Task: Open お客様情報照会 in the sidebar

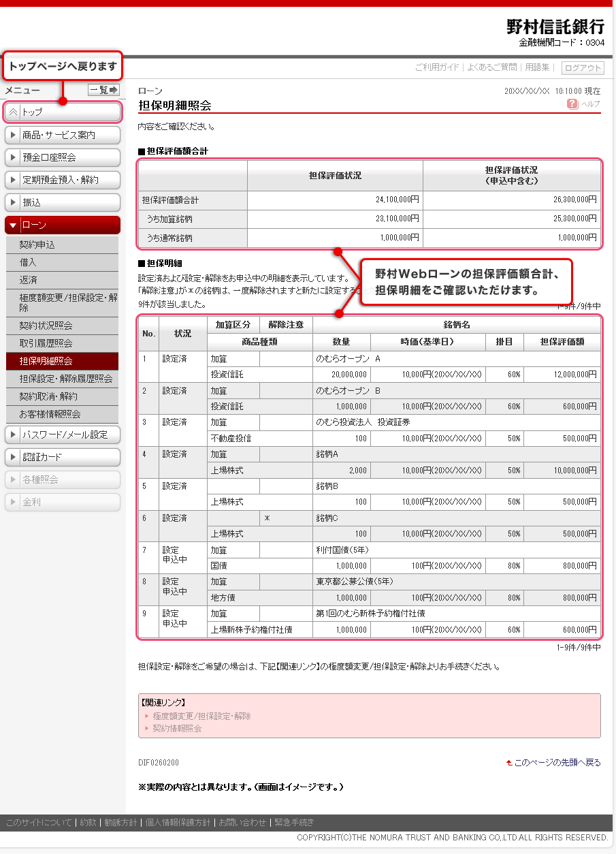Action: click(x=62, y=414)
